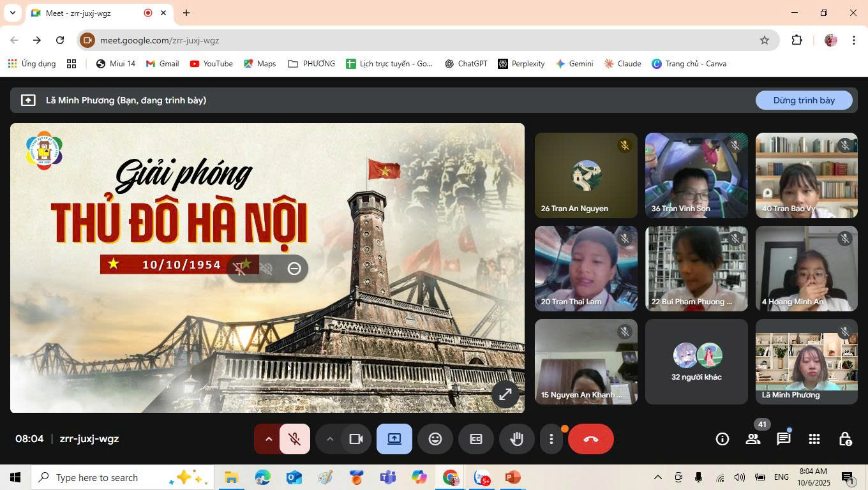
Task: Toggle closed captions button
Action: (x=476, y=439)
